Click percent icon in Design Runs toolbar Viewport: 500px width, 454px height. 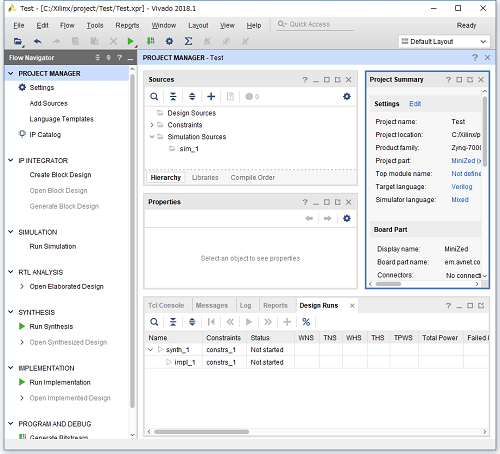306,322
